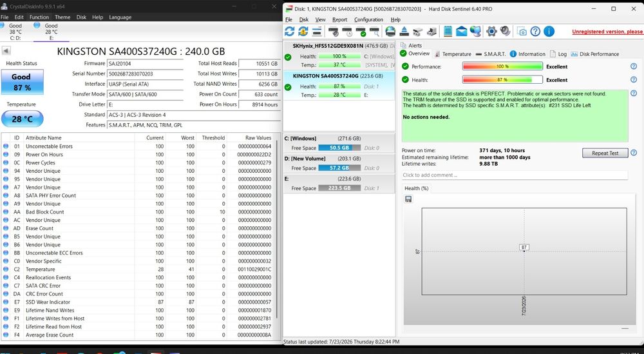
Task: Select the Overview tab
Action: click(415, 54)
